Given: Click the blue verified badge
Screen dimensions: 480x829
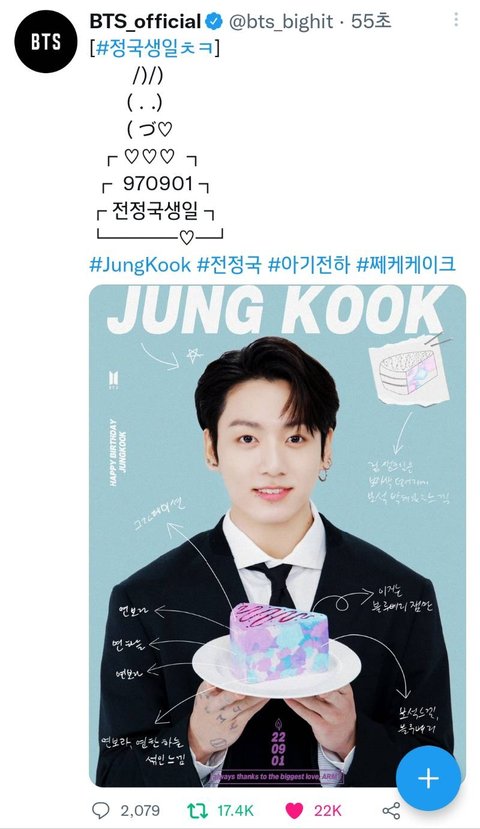Looking at the screenshot, I should pyautogui.click(x=213, y=22).
